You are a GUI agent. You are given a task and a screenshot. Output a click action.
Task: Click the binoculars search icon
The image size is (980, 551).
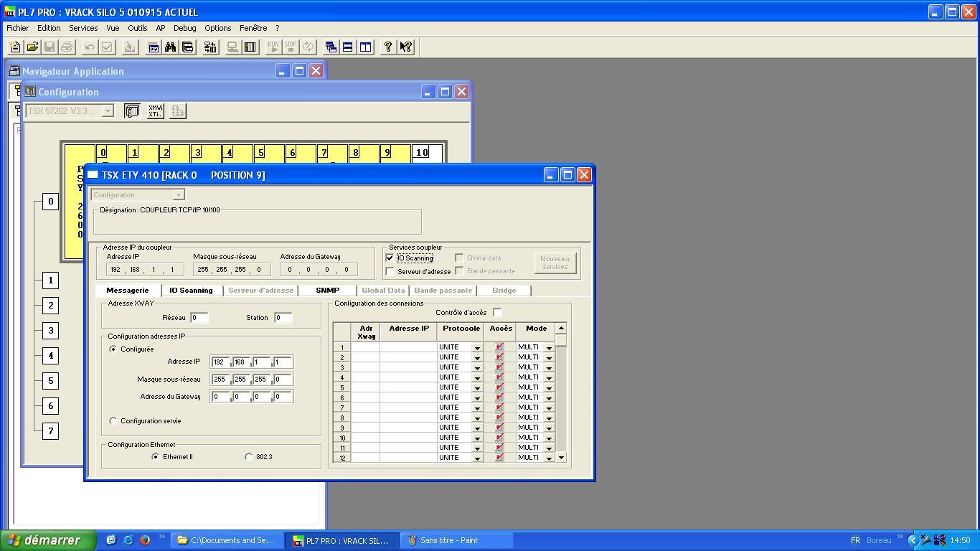(x=170, y=47)
